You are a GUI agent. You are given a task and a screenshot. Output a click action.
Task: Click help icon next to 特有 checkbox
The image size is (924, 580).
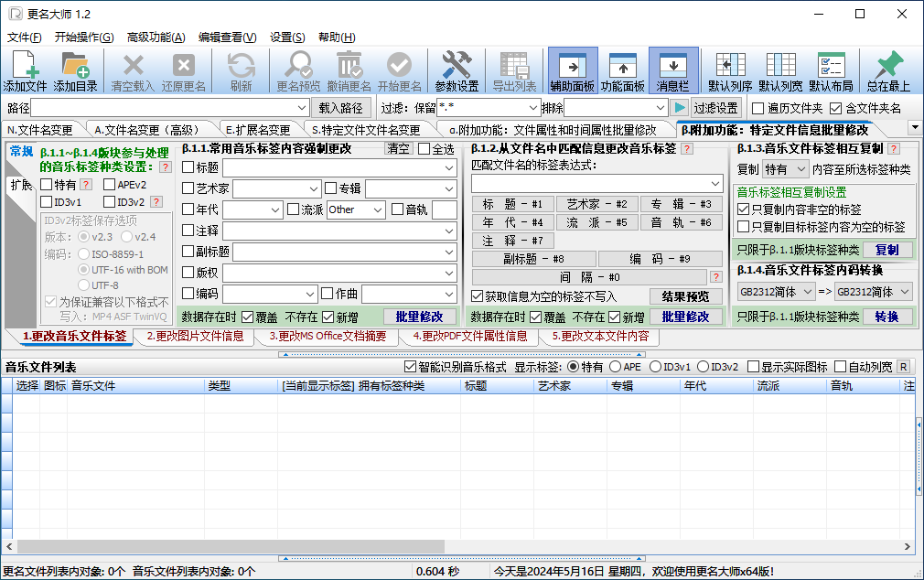[x=86, y=185]
